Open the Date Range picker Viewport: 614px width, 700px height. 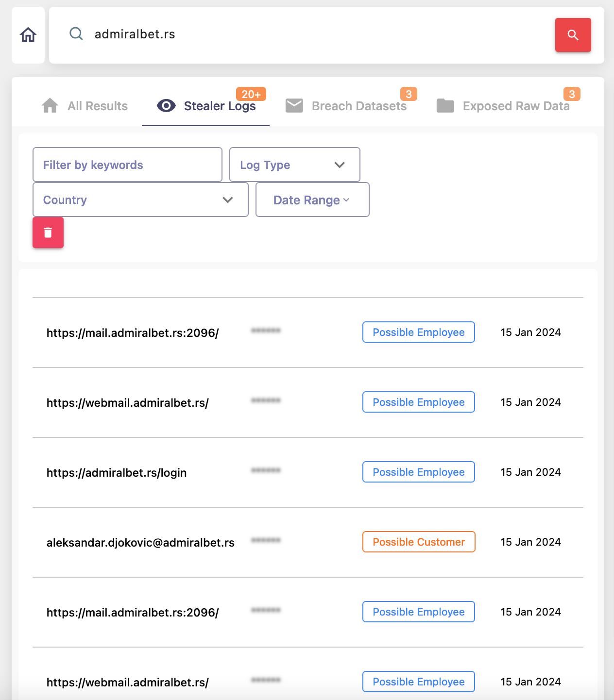pyautogui.click(x=312, y=200)
